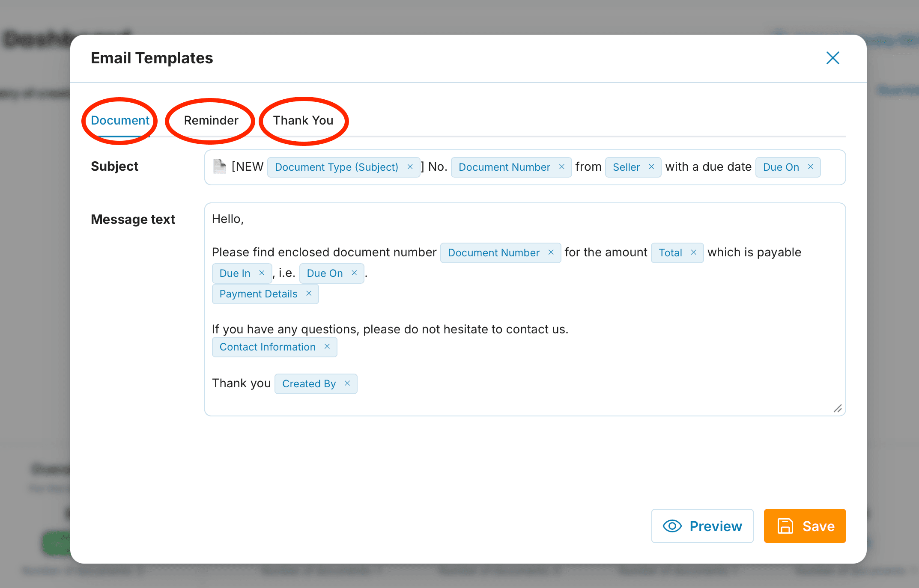Image resolution: width=919 pixels, height=588 pixels.
Task: Click the 'with a due date' subject text
Action: 708,167
